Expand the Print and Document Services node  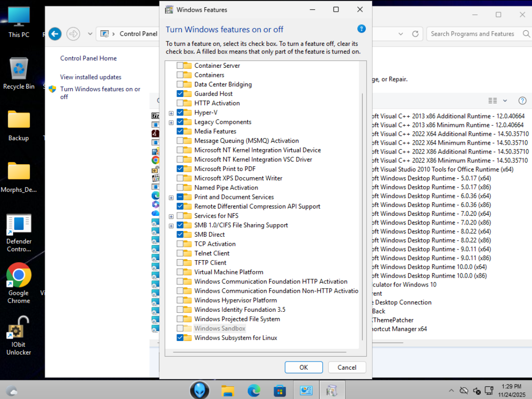click(171, 197)
